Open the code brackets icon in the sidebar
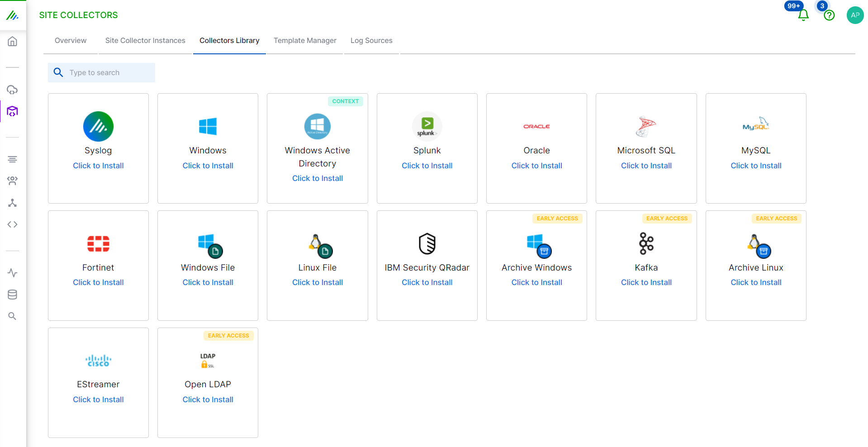 point(13,224)
